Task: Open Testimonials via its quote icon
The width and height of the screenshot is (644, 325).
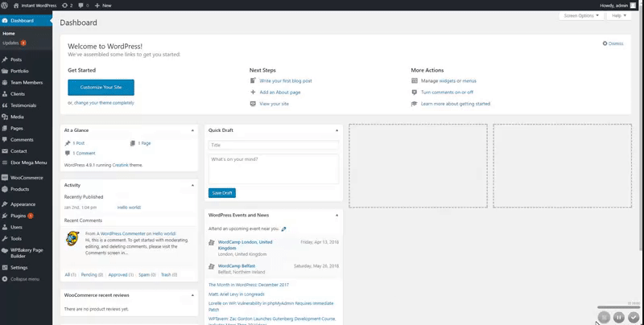Action: [5, 105]
